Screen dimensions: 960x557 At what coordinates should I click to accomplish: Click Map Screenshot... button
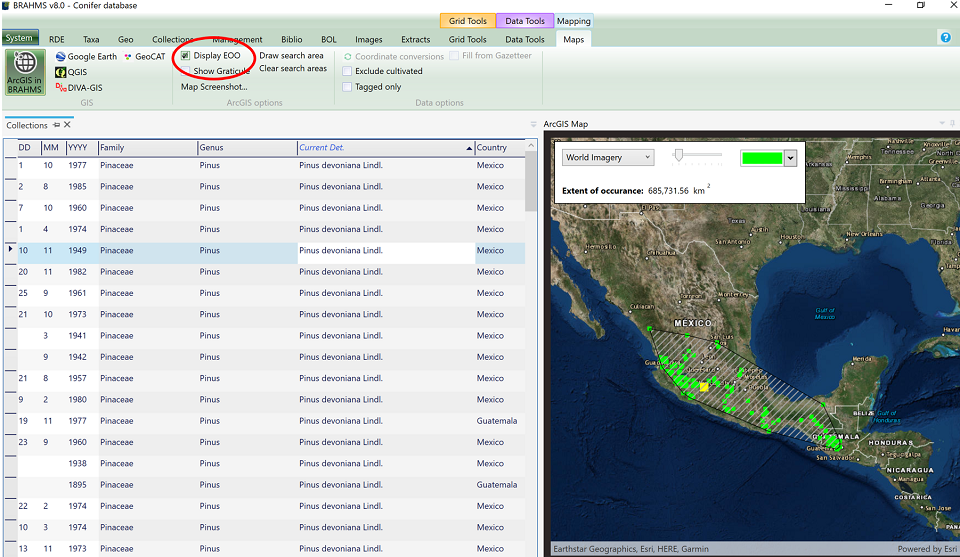[214, 87]
